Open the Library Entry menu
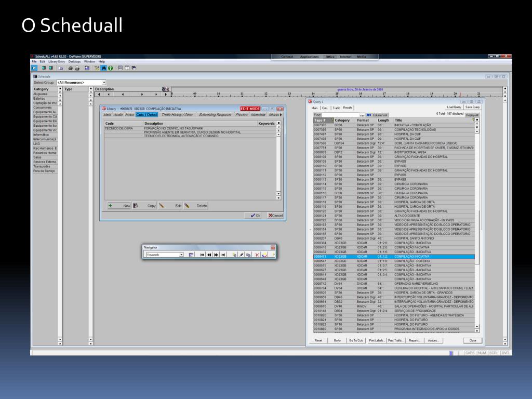The height and width of the screenshot is (399, 532). (x=57, y=62)
